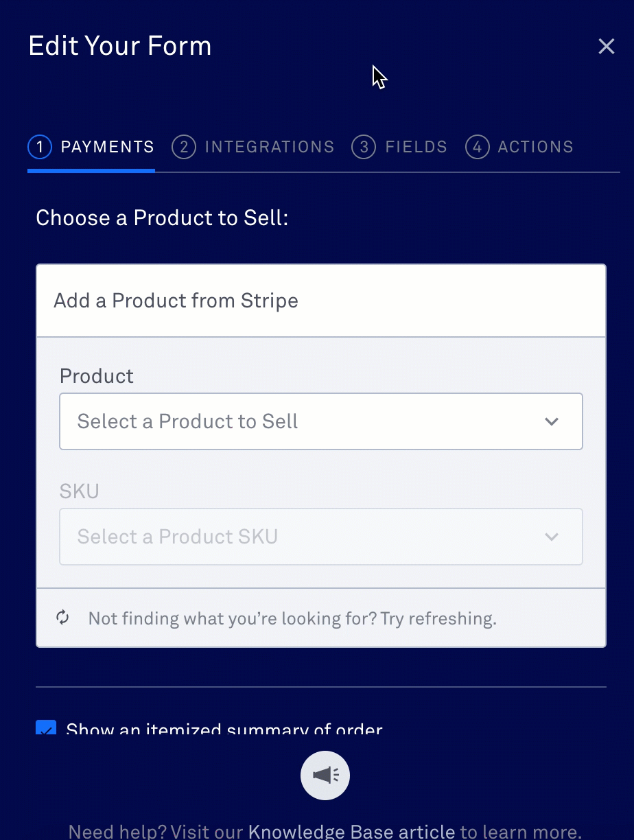Open the Select a Product to Sell dropdown
Image resolution: width=634 pixels, height=840 pixels.
[x=321, y=421]
